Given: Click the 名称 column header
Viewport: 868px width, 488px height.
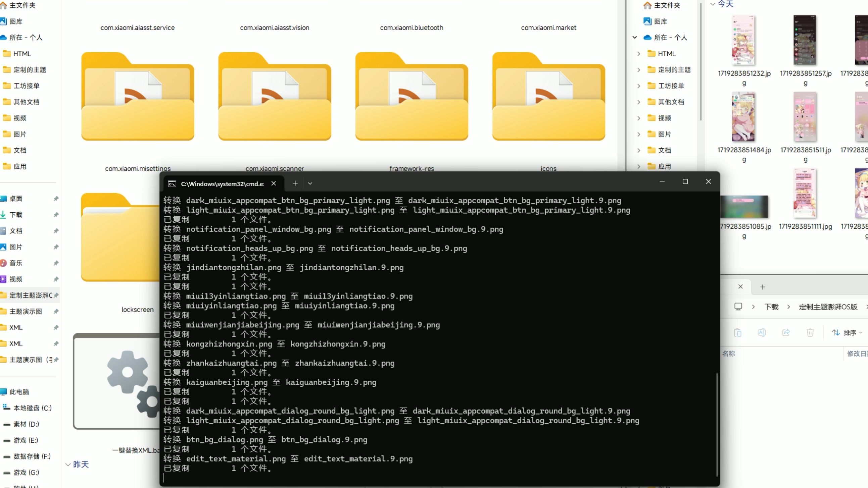Looking at the screenshot, I should pyautogui.click(x=728, y=354).
